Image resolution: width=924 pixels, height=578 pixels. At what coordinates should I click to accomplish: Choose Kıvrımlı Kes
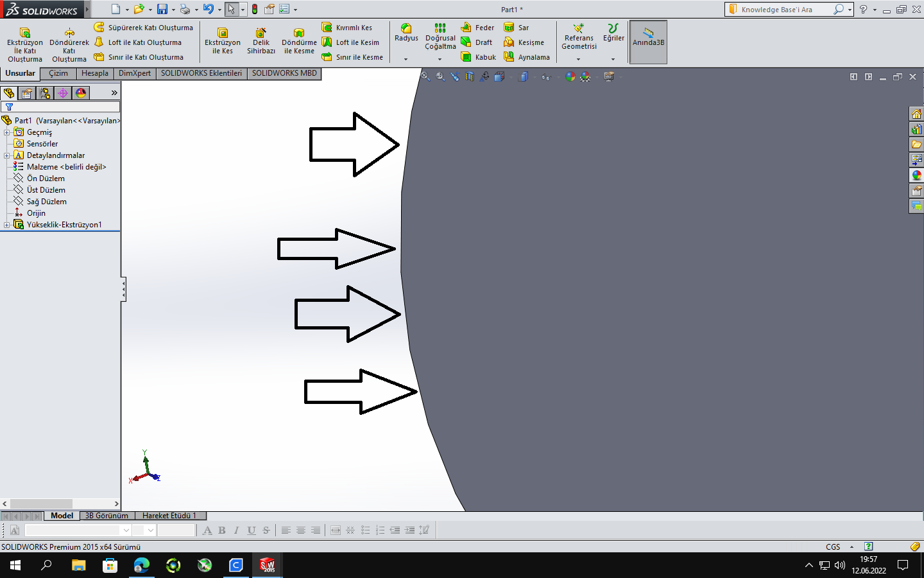(x=347, y=28)
